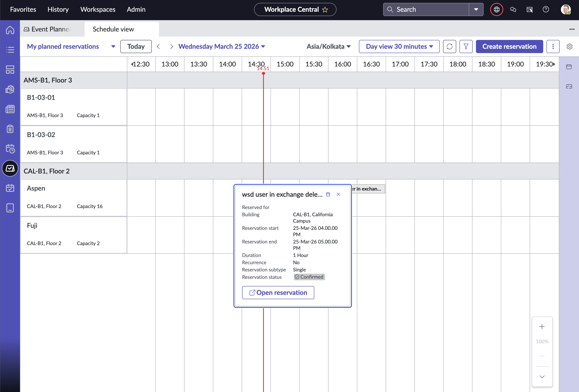The image size is (579, 392).
Task: Open schedule settings gear icon
Action: point(569,46)
